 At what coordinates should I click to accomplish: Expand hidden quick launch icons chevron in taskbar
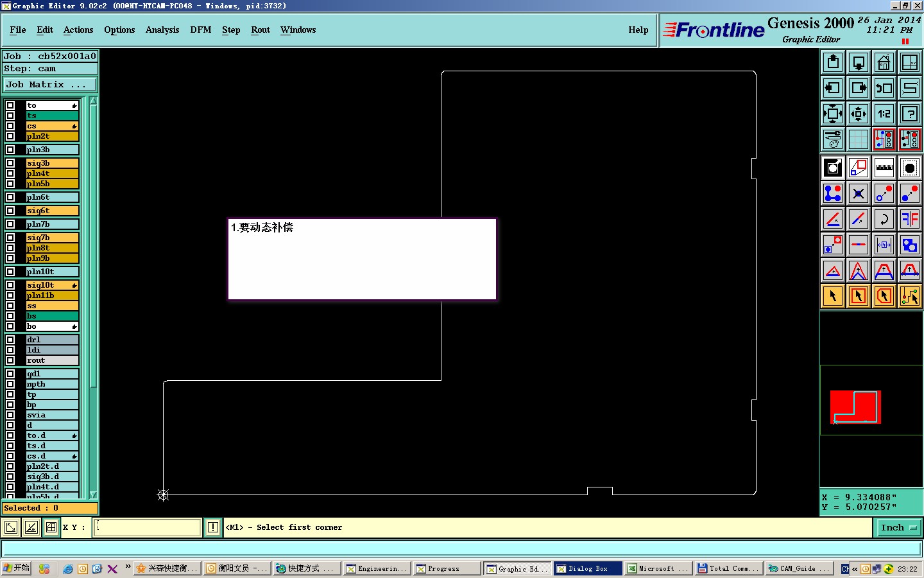coord(128,566)
